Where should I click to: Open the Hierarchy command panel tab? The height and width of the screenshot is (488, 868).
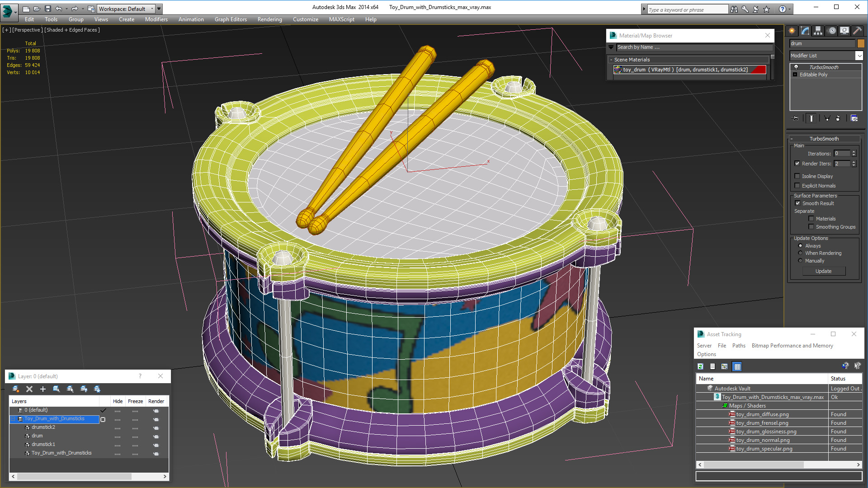point(818,31)
